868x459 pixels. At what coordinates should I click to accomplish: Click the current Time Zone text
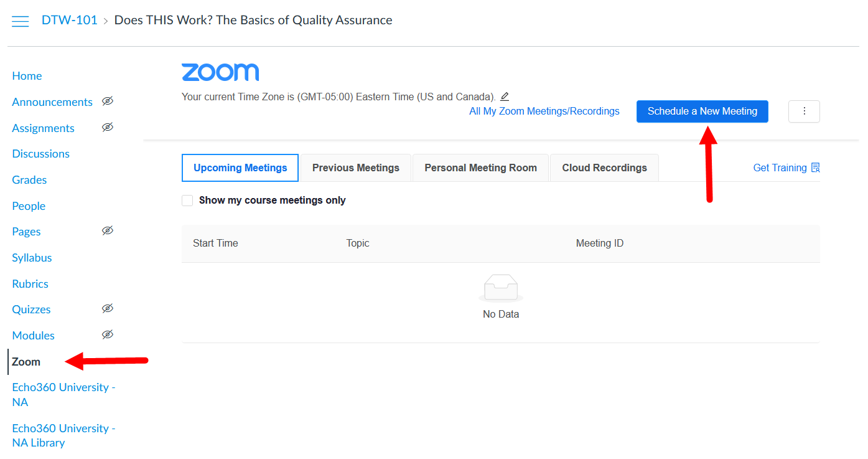[338, 97]
